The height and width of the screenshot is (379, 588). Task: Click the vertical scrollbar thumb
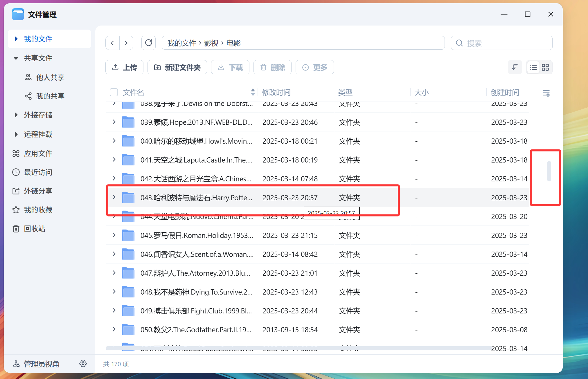(x=549, y=171)
